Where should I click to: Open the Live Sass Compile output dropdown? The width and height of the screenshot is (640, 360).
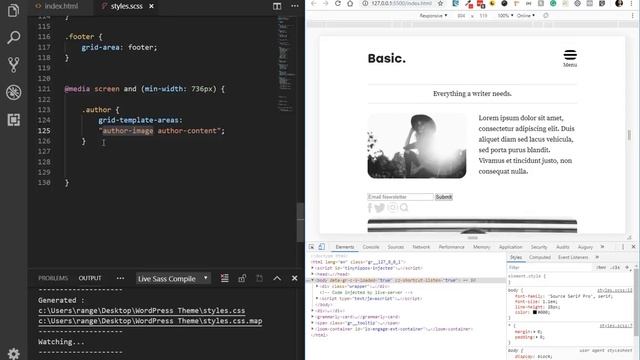(x=173, y=279)
